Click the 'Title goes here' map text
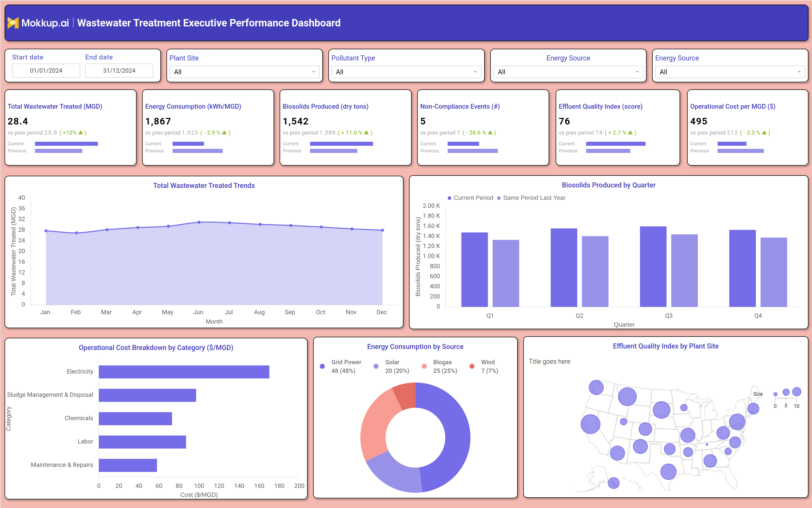 pyautogui.click(x=550, y=361)
